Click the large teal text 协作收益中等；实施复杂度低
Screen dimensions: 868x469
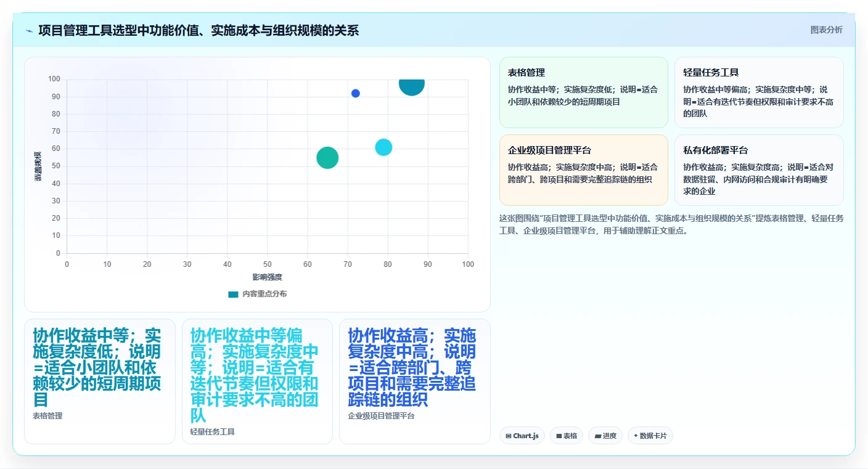click(97, 368)
